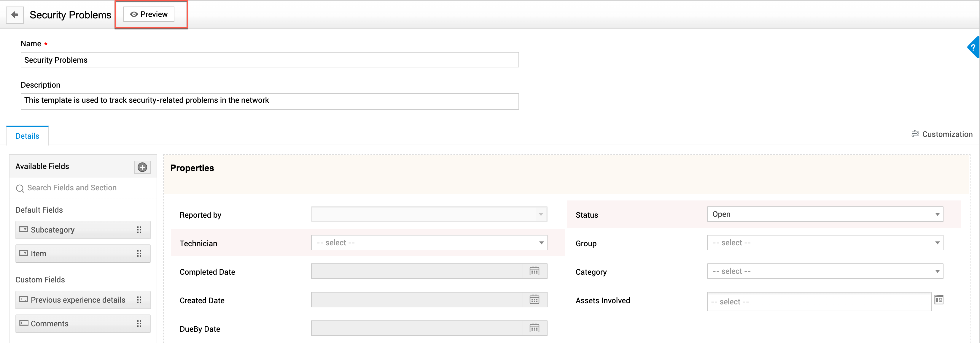Click the Assets Involved select field
Image resolution: width=980 pixels, height=343 pixels.
coord(819,301)
